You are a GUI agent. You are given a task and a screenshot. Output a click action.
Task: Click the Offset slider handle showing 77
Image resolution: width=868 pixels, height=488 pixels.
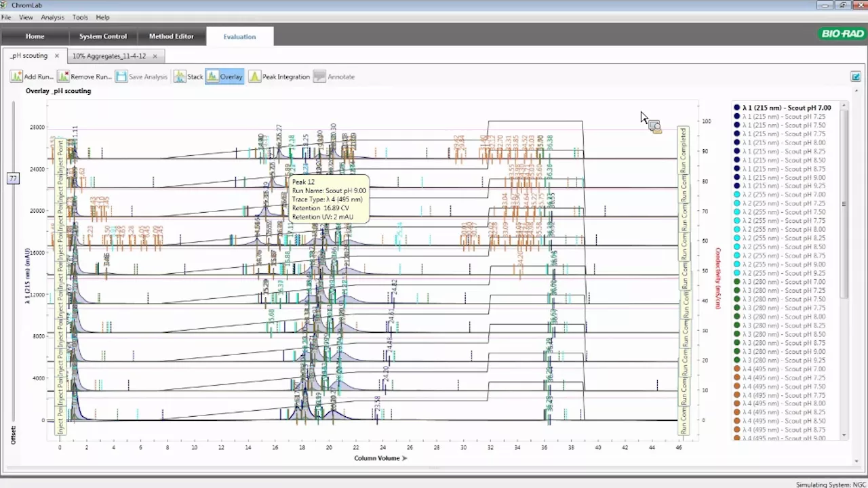point(13,178)
